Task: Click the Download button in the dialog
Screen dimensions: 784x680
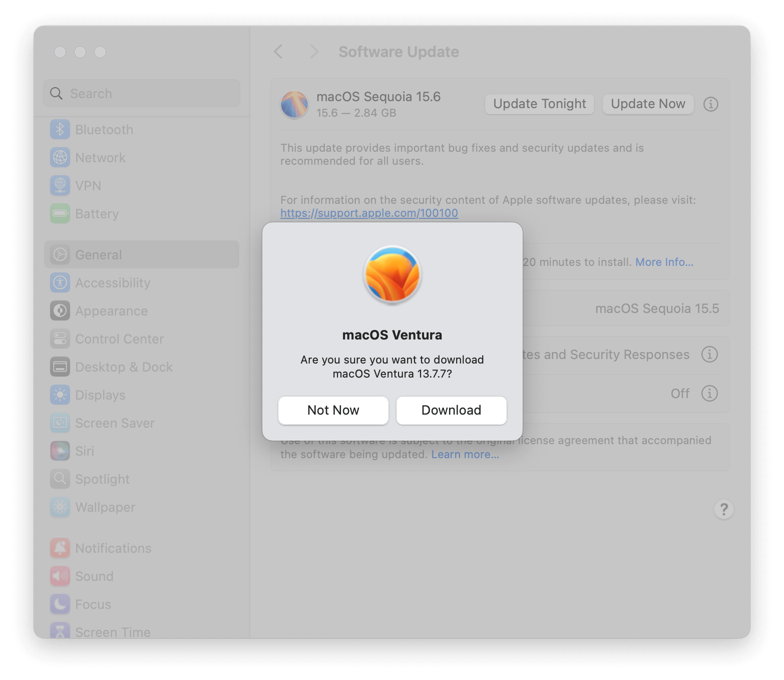Action: (x=451, y=410)
